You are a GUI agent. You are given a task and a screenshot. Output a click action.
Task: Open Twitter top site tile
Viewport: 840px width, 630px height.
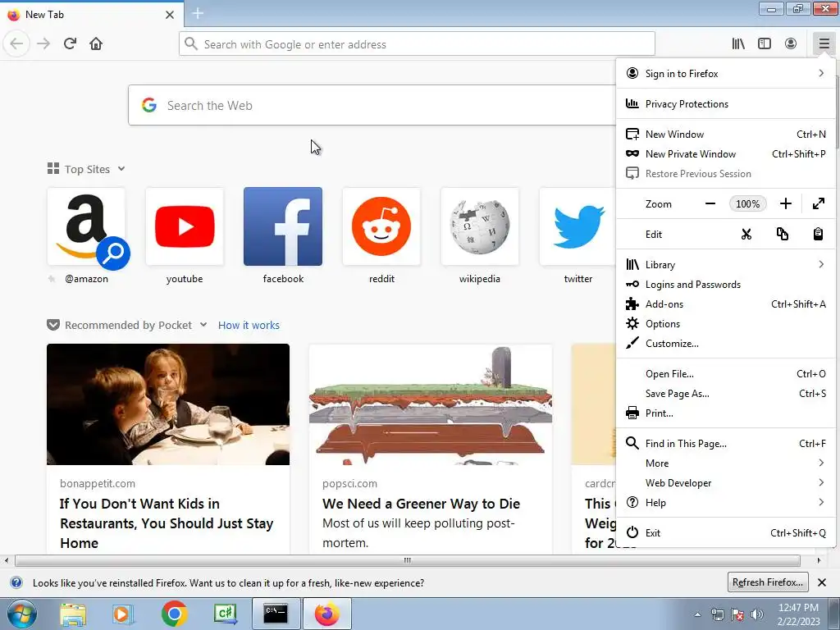pyautogui.click(x=577, y=226)
